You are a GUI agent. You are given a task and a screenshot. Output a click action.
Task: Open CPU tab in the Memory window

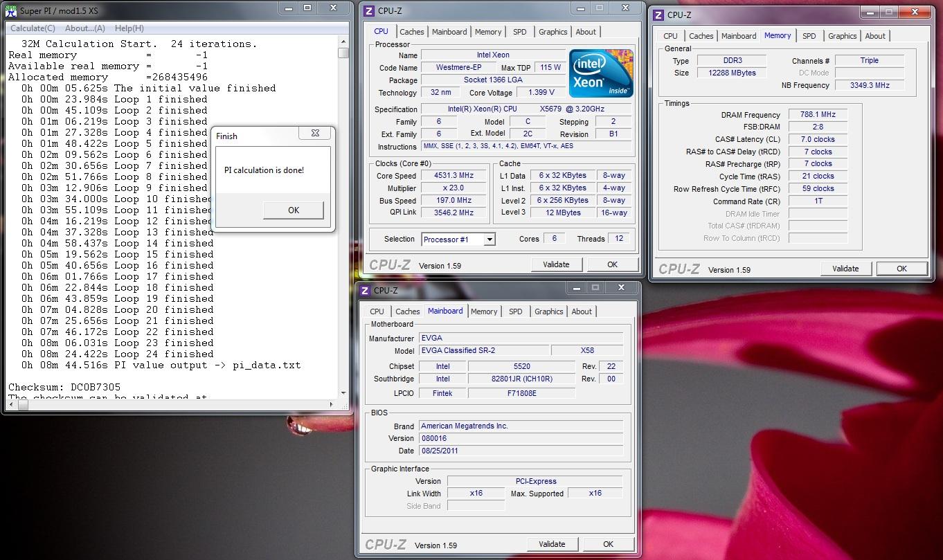click(x=671, y=36)
